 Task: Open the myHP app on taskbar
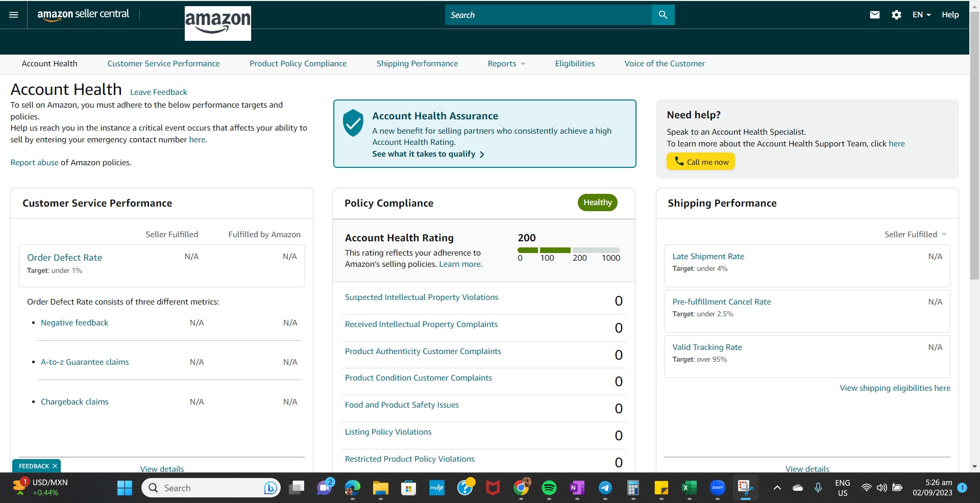click(x=436, y=488)
